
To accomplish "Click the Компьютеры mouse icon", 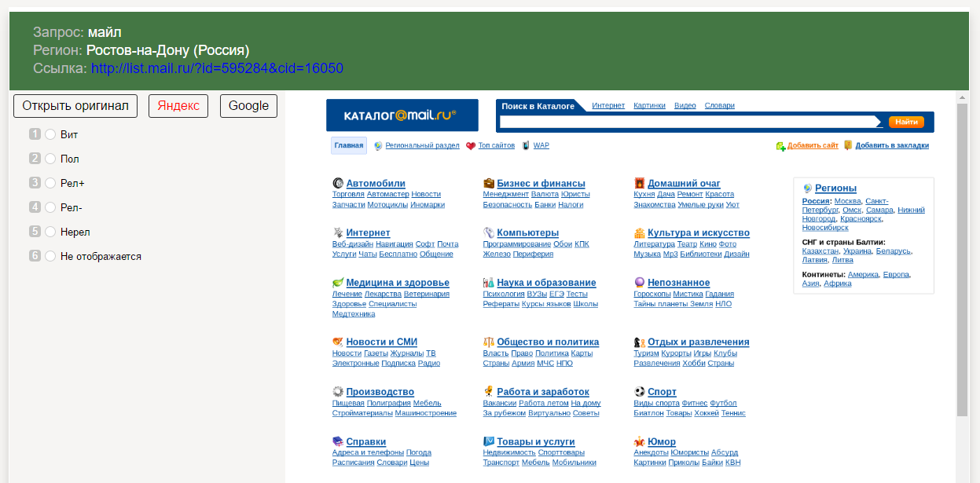I will (489, 233).
